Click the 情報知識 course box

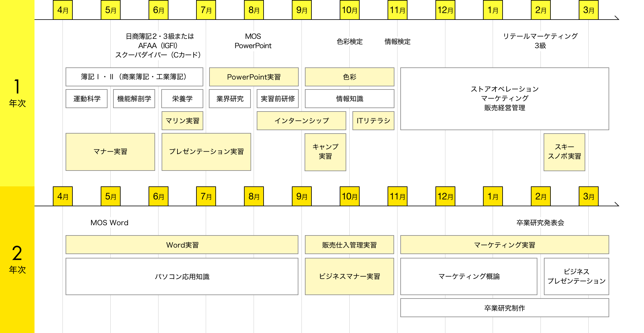click(350, 99)
